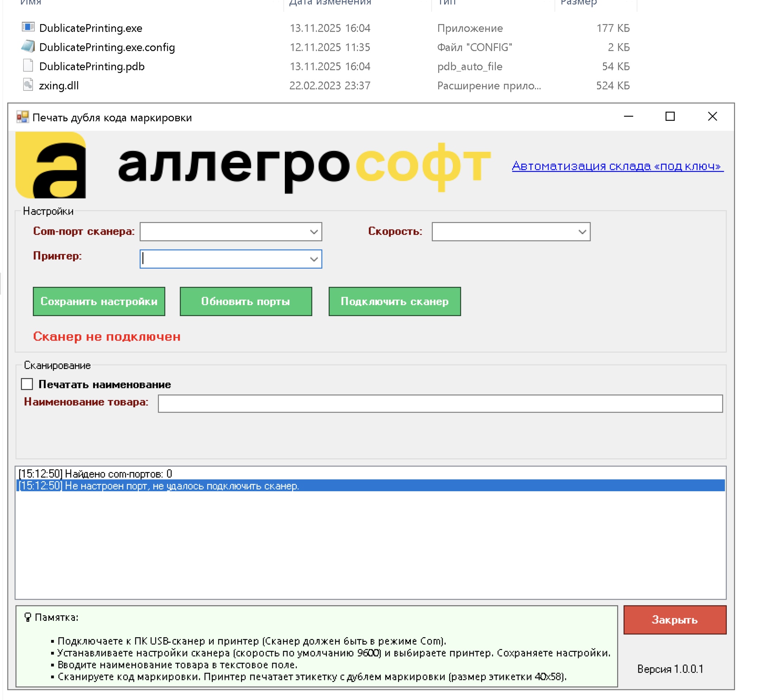This screenshot has height=700, width=764.
Task: Select the DublicatePrinting.exe.config file icon
Action: [28, 47]
